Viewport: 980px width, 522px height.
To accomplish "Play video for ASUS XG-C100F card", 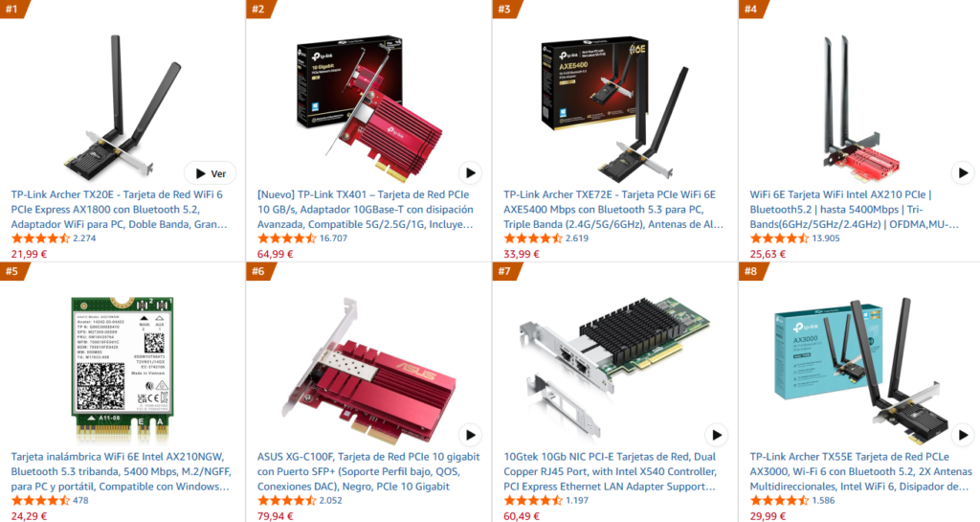I will coord(471,435).
